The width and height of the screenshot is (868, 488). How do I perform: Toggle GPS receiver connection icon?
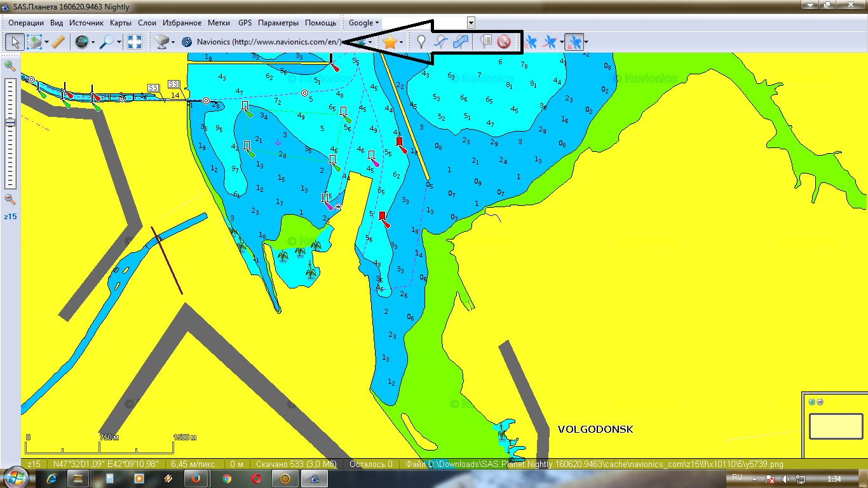tap(531, 42)
